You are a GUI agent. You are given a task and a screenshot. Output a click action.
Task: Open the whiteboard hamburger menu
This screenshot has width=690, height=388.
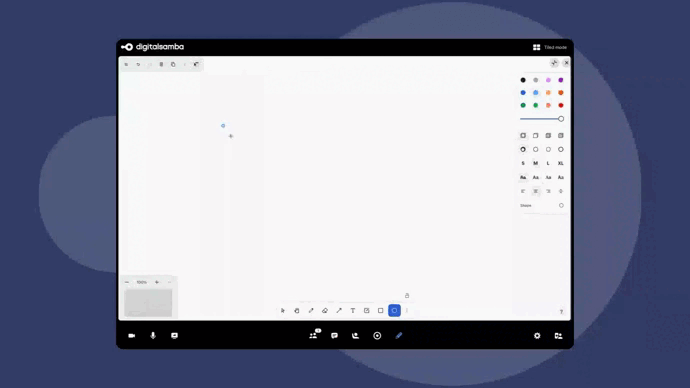[x=126, y=65]
